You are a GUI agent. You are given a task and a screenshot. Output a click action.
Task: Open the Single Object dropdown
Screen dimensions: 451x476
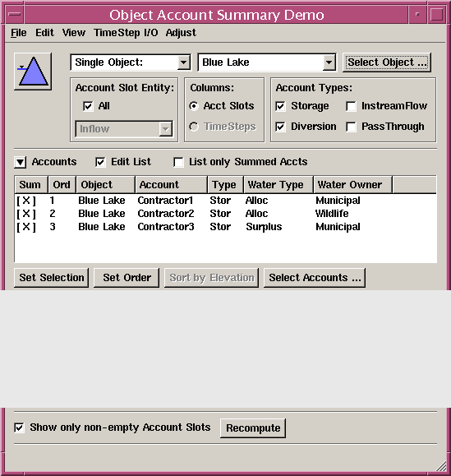(x=131, y=62)
